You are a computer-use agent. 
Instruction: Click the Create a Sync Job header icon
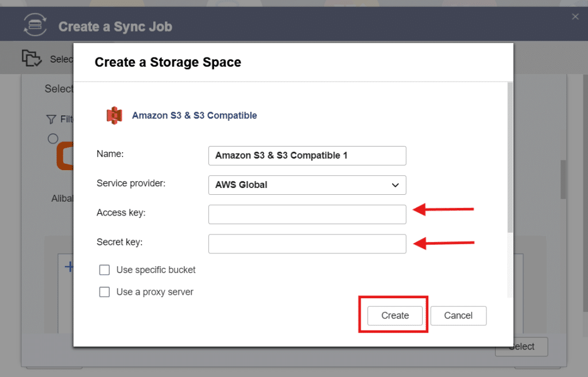tap(34, 24)
